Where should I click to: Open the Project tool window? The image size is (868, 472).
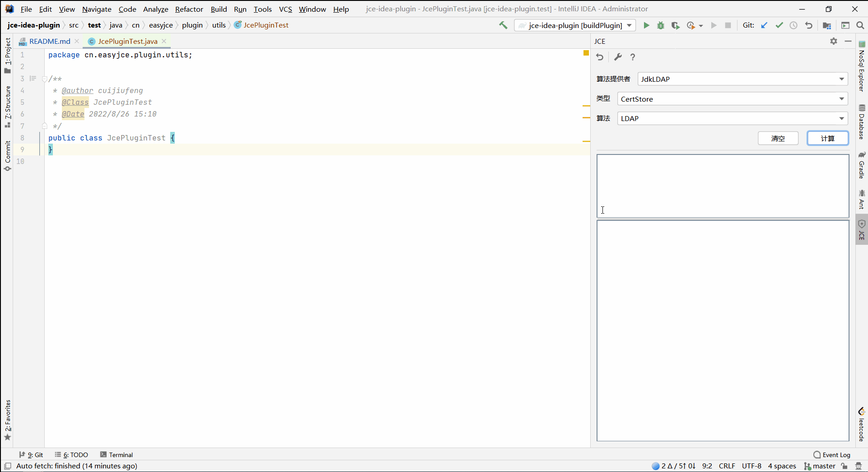7,56
